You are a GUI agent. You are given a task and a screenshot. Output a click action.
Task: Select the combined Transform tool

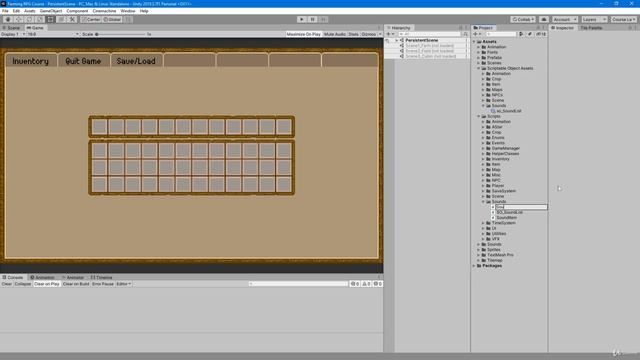[61, 19]
